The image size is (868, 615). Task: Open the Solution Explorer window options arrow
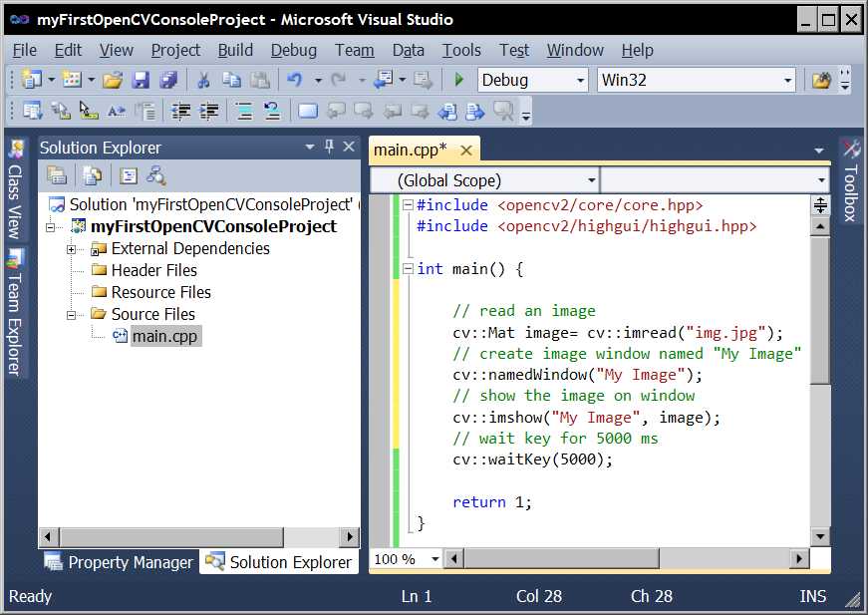click(310, 148)
